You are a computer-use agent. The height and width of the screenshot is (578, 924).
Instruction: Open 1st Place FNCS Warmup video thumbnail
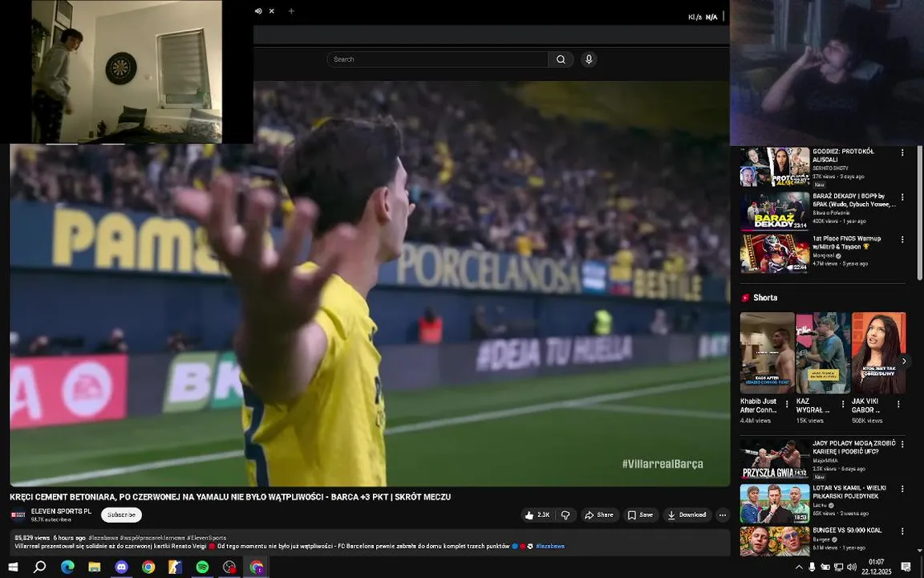click(x=774, y=254)
